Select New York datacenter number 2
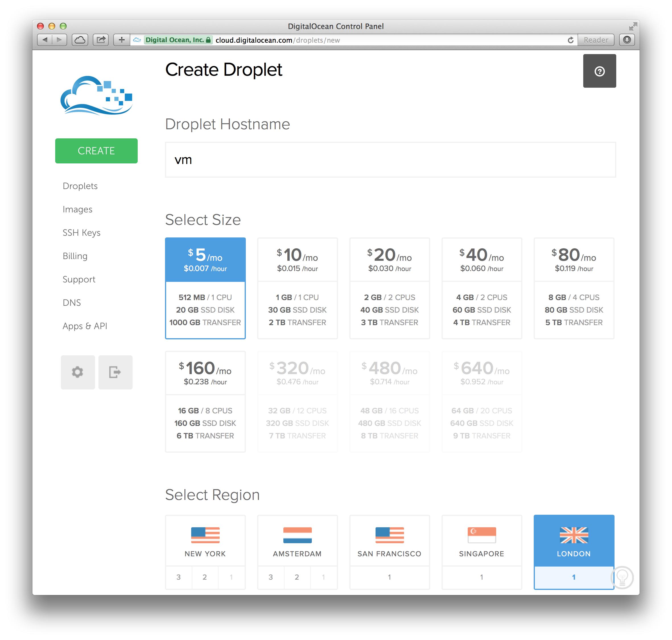The width and height of the screenshot is (672, 640). [x=205, y=577]
